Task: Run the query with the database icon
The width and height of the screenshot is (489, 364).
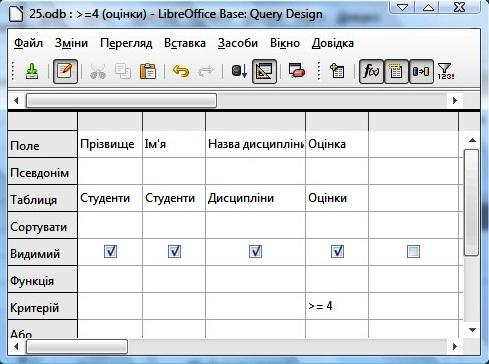Action: click(x=239, y=71)
